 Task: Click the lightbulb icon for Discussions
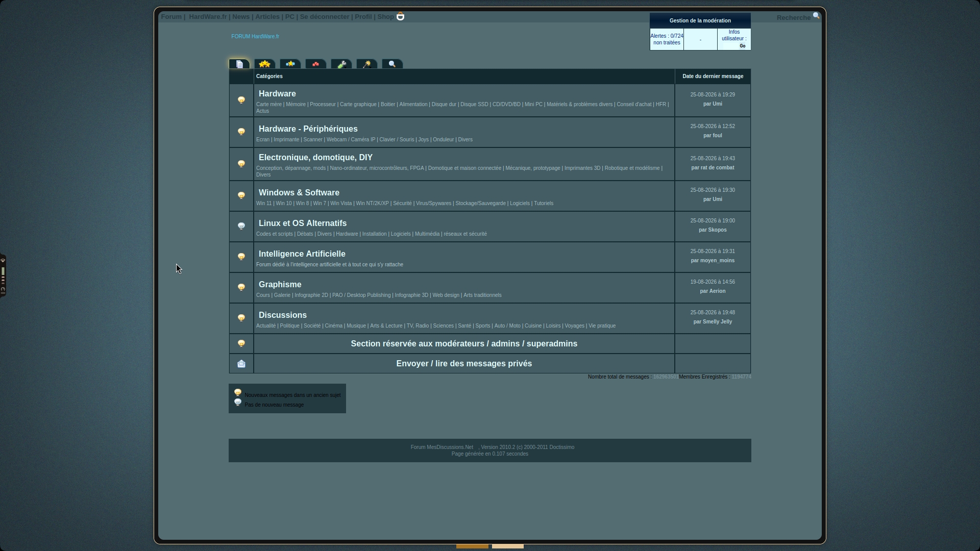241,318
